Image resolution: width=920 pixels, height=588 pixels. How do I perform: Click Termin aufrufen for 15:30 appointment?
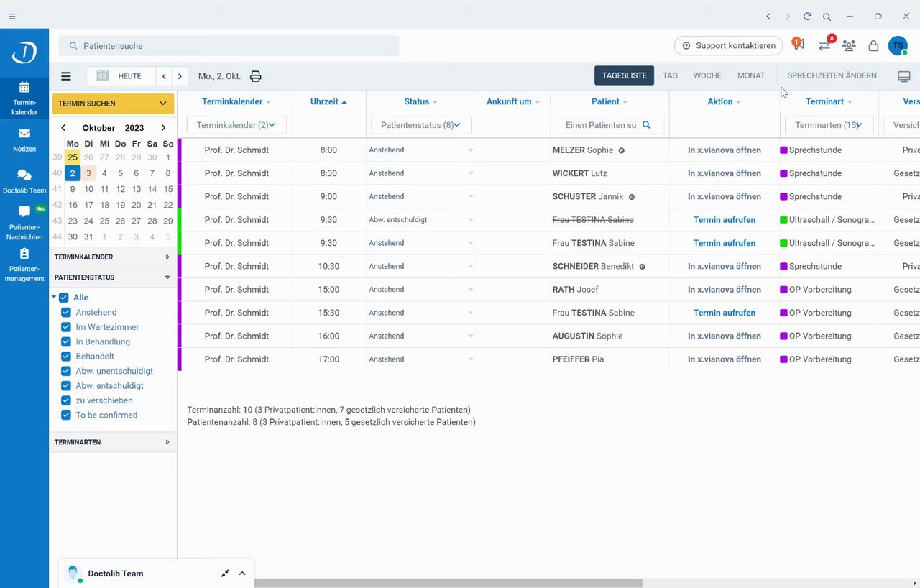(724, 313)
